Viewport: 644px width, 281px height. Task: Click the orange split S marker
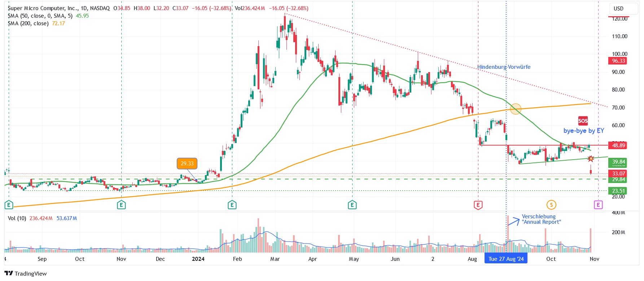point(551,205)
